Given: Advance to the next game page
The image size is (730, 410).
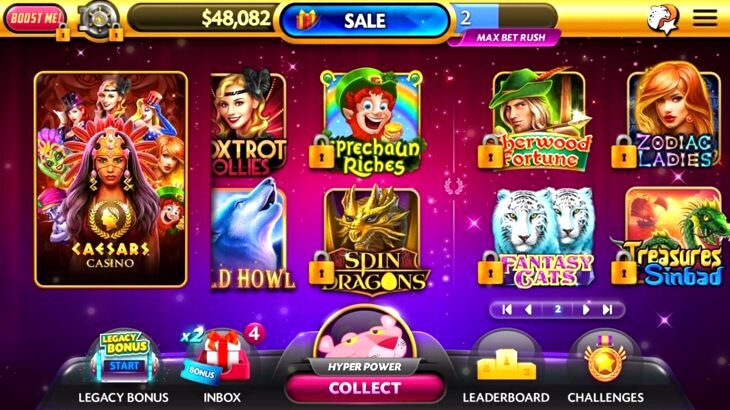Looking at the screenshot, I should click(x=586, y=309).
